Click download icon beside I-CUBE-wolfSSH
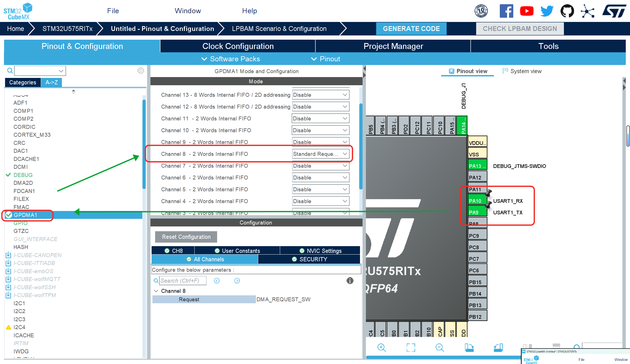 point(8,287)
